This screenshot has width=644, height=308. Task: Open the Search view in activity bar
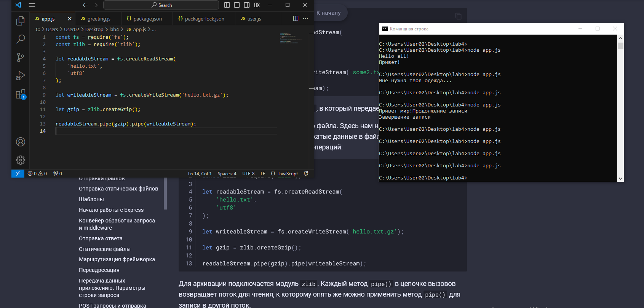pyautogui.click(x=21, y=39)
